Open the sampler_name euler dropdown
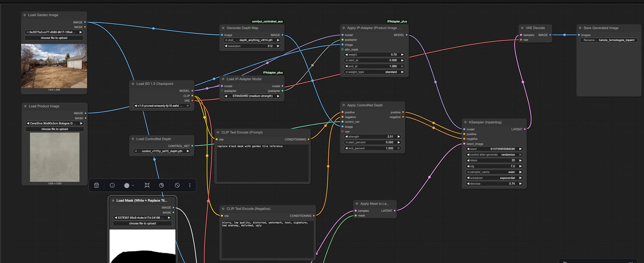 [x=494, y=172]
